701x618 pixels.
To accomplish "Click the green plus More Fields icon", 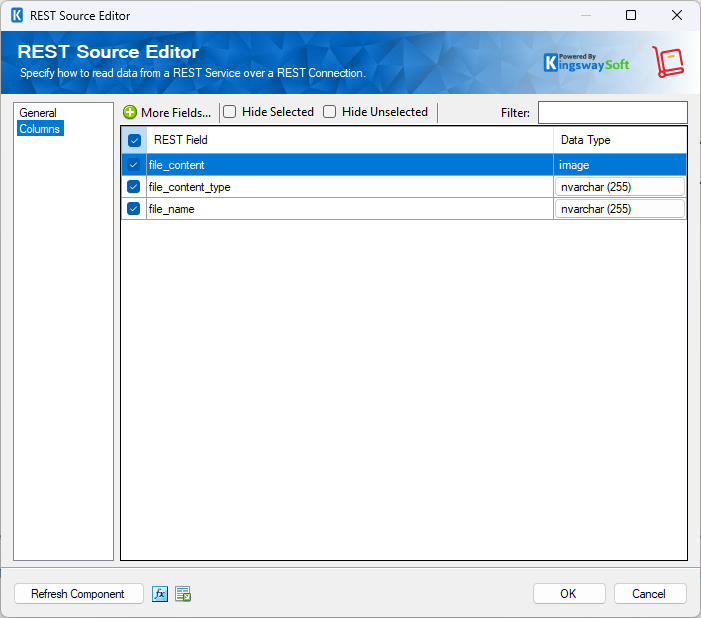I will [x=130, y=112].
